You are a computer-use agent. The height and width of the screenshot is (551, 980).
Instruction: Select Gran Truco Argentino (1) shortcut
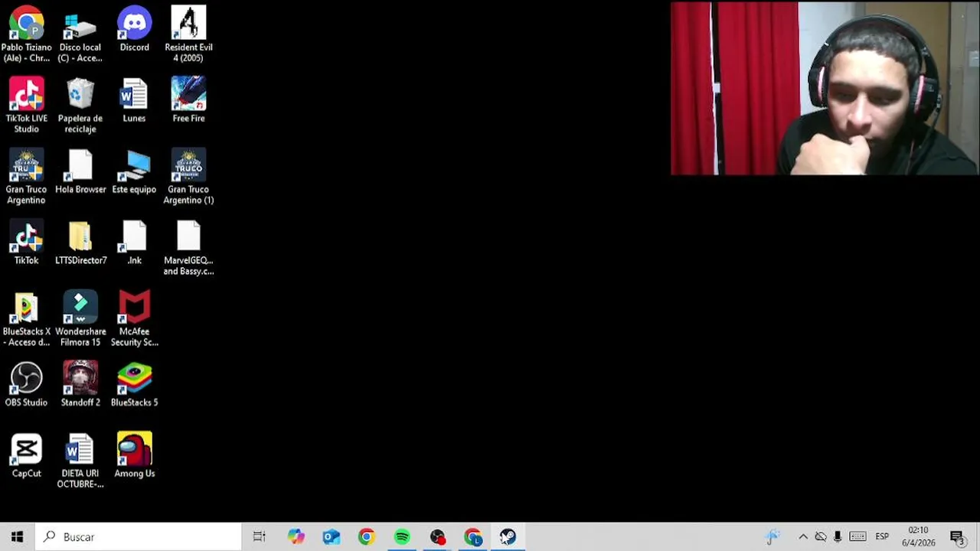188,177
